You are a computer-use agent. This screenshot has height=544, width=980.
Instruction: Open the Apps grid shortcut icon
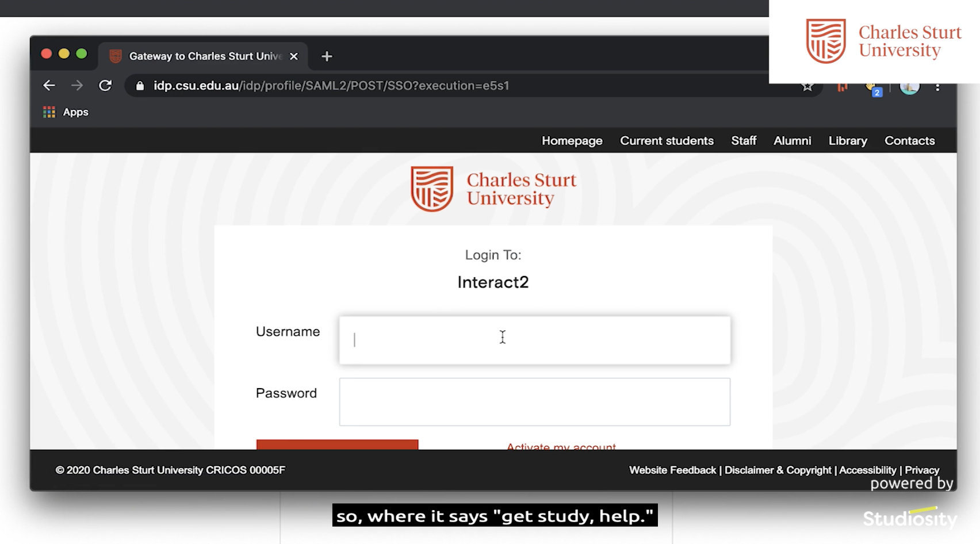coord(49,112)
